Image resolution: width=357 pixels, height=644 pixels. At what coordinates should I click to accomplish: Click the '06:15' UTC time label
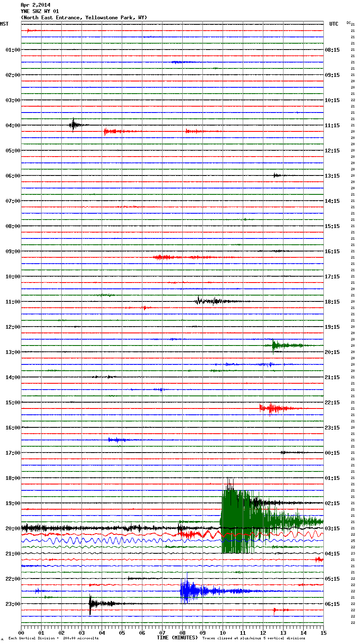pyautogui.click(x=332, y=604)
